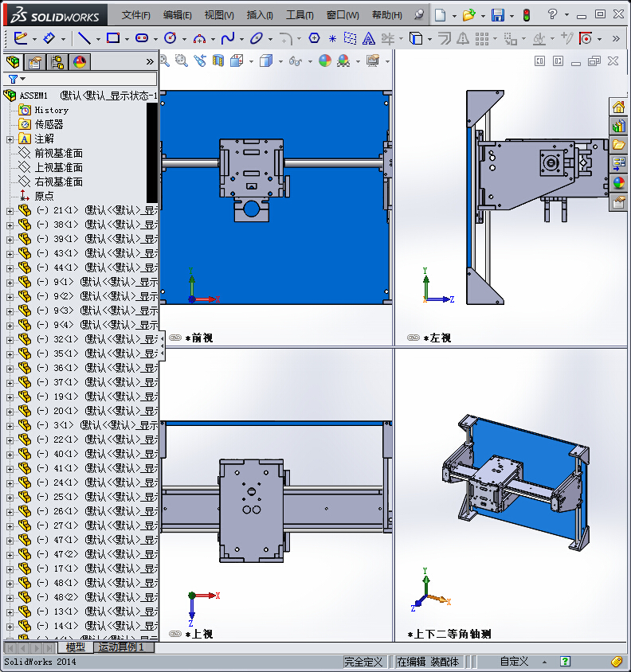Select the Convert Entities tool
The height and width of the screenshot is (672, 631).
coord(416,38)
